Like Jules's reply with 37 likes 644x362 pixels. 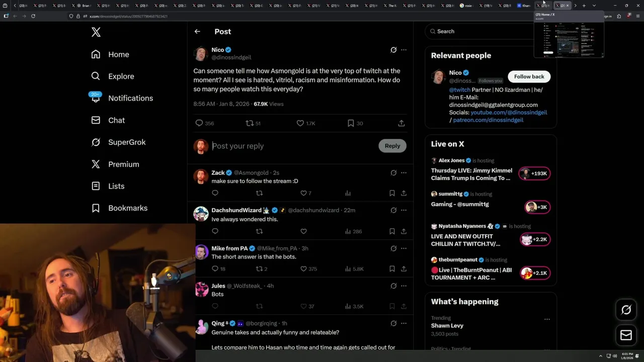coord(307,306)
